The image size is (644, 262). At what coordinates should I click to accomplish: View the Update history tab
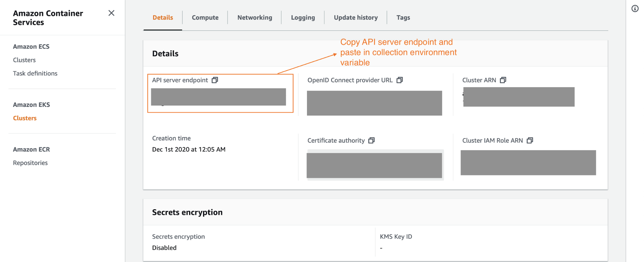pyautogui.click(x=356, y=18)
